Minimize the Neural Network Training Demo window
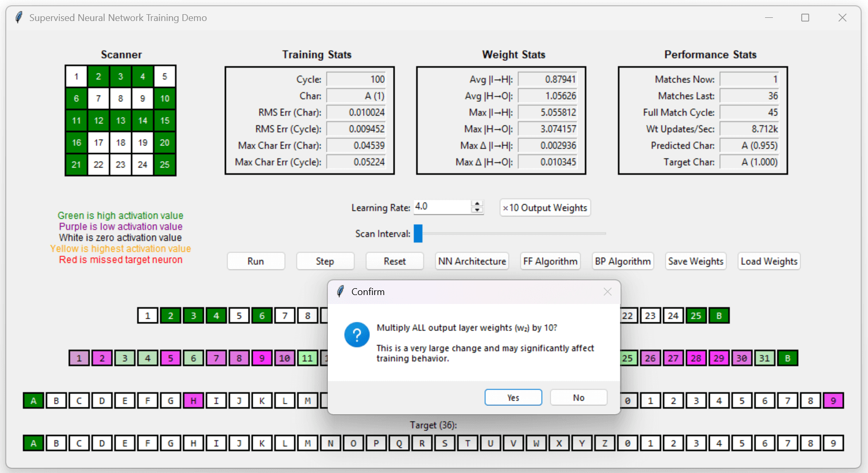The image size is (868, 473). tap(769, 17)
